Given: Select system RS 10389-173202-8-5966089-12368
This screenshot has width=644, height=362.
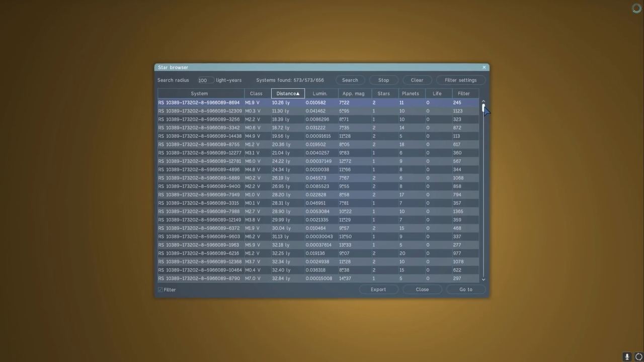Looking at the screenshot, I should click(x=318, y=262).
